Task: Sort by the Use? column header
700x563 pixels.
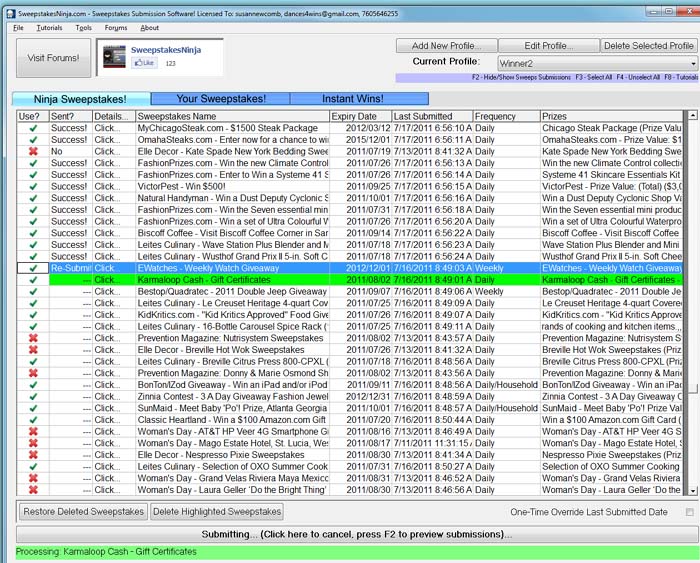Action: [33, 117]
